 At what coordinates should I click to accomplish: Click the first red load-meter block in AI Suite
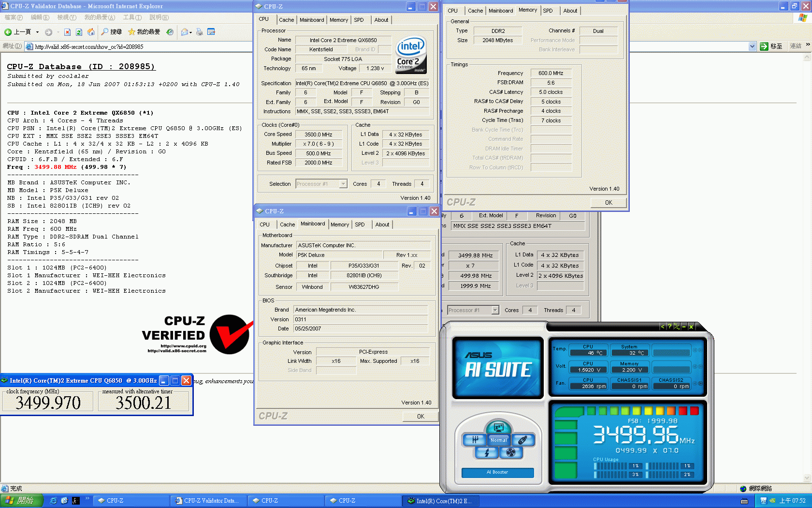coord(682,411)
